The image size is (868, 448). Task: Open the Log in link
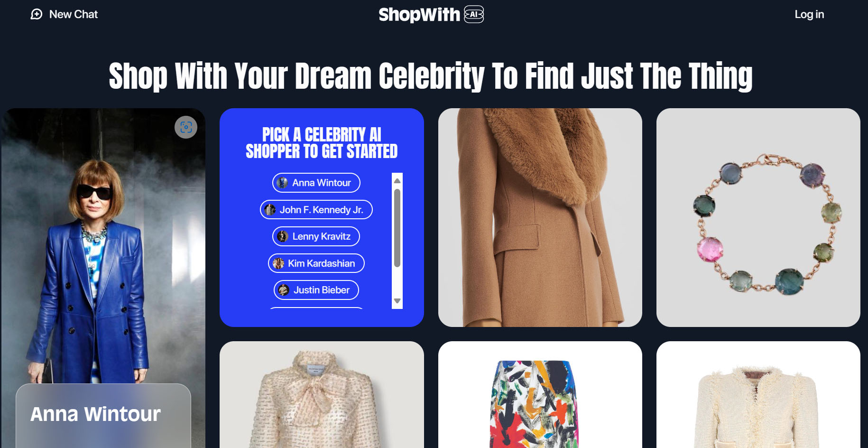[x=809, y=14]
